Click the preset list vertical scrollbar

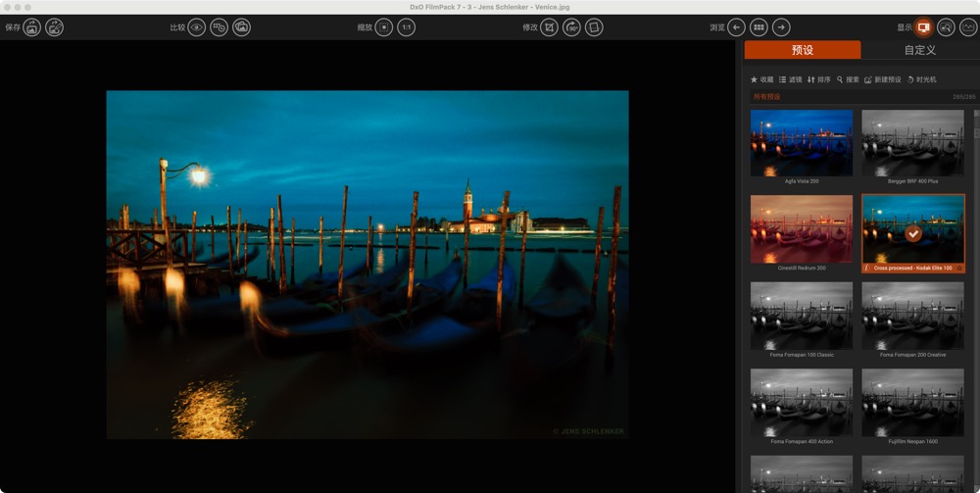click(x=976, y=301)
